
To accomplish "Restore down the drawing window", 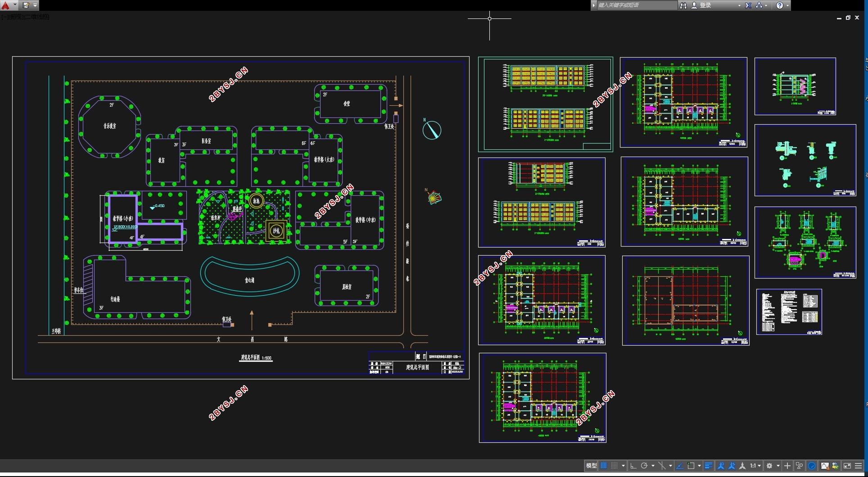I will pos(848,18).
